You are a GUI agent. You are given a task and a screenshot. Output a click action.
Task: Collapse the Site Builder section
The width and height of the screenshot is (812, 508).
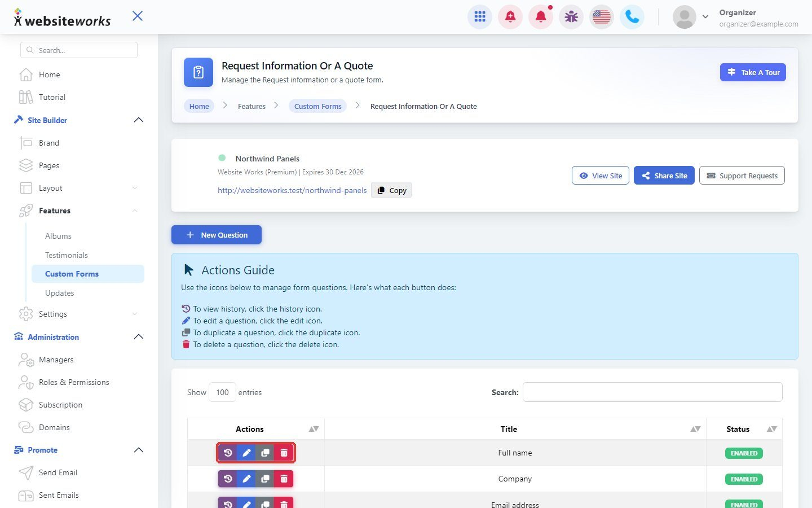click(x=139, y=120)
